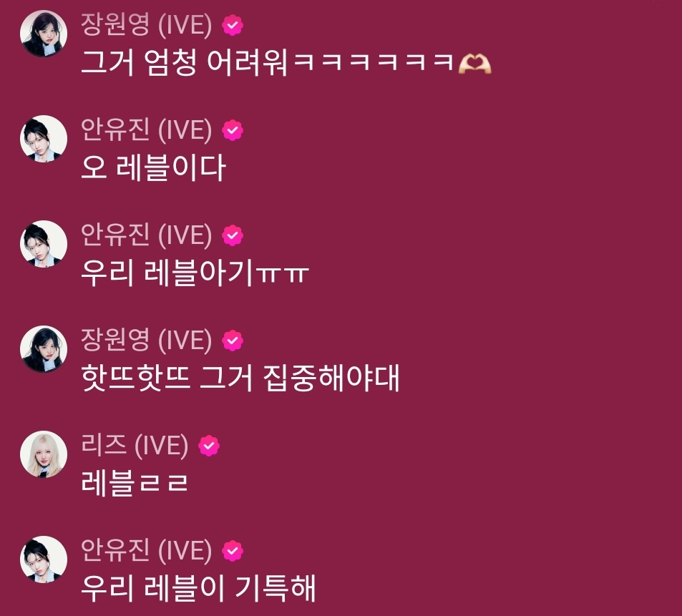Click verified badge above '핫뜨핫뜨 그거 집중해야대' message
This screenshot has width=682, height=616.
coord(233,341)
